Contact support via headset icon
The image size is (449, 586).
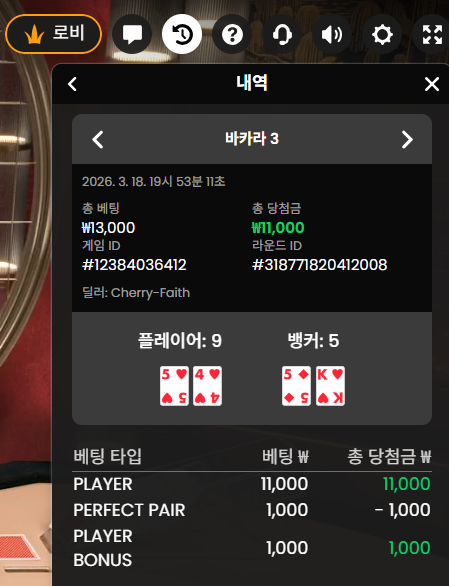(x=282, y=34)
